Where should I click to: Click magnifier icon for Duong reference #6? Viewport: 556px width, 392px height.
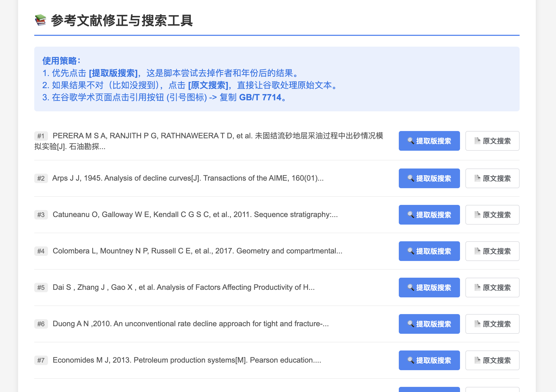410,324
